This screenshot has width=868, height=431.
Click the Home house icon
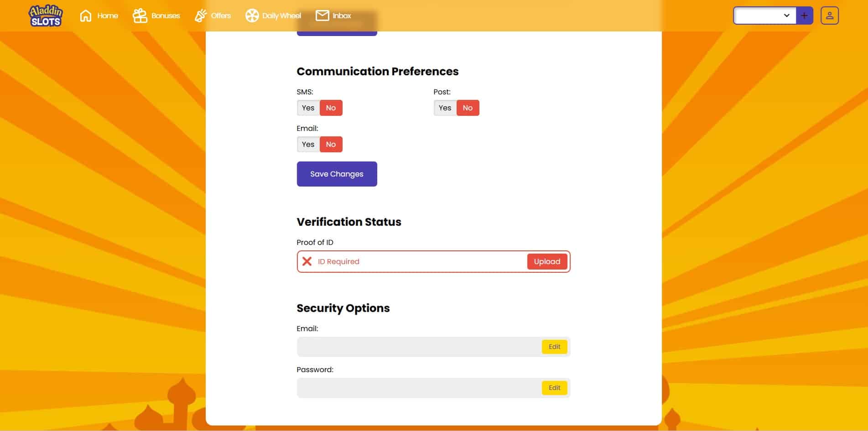pyautogui.click(x=86, y=16)
